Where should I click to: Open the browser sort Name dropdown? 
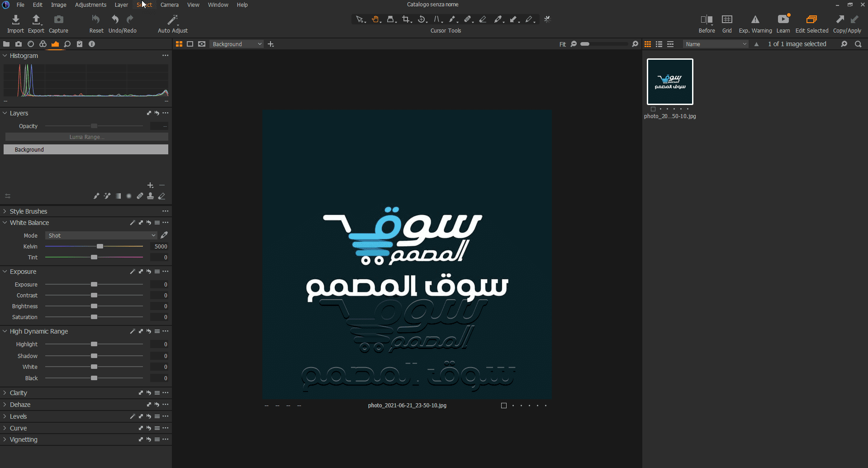pos(716,44)
